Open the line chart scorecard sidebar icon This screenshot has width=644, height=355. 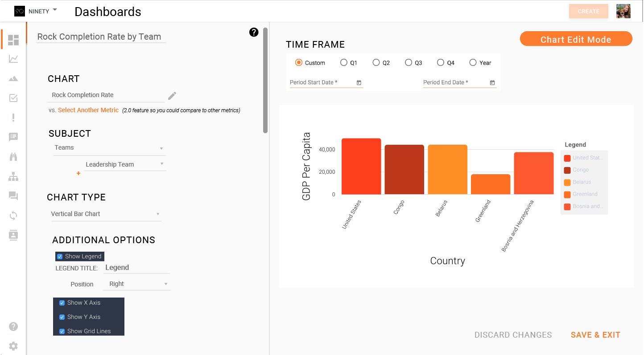pos(13,59)
